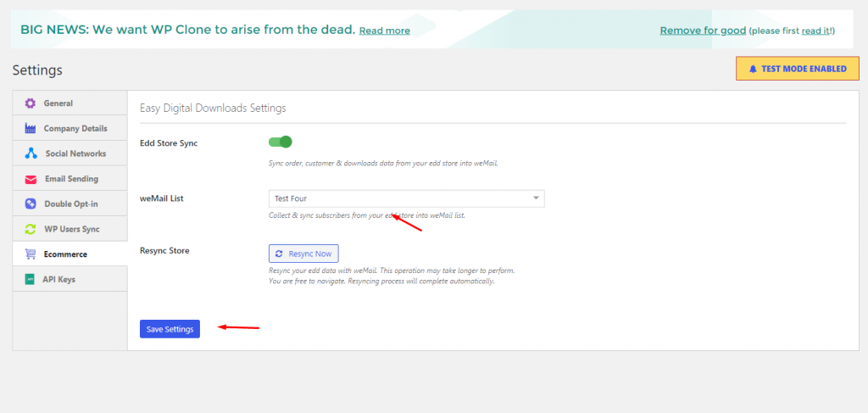Viewport: 868px width, 413px height.
Task: Click the green WP Users Sync icon
Action: pos(31,229)
